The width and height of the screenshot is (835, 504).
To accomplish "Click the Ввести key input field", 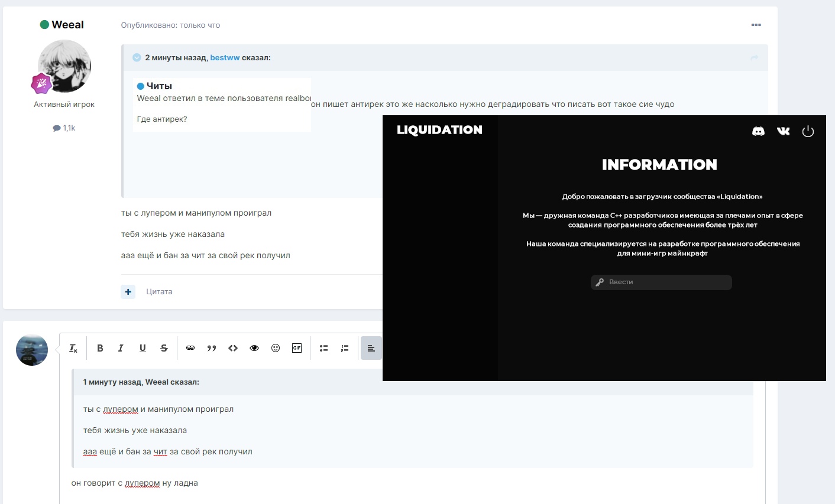I will coord(661,282).
